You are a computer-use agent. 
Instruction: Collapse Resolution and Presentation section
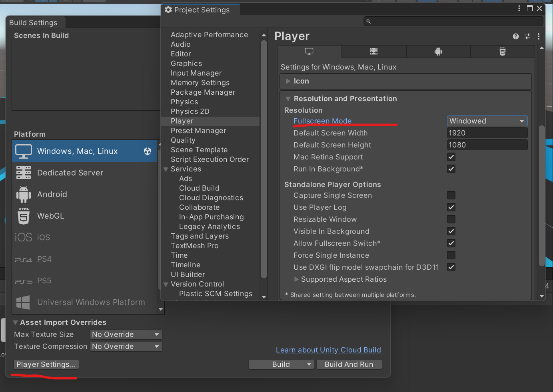tap(288, 99)
